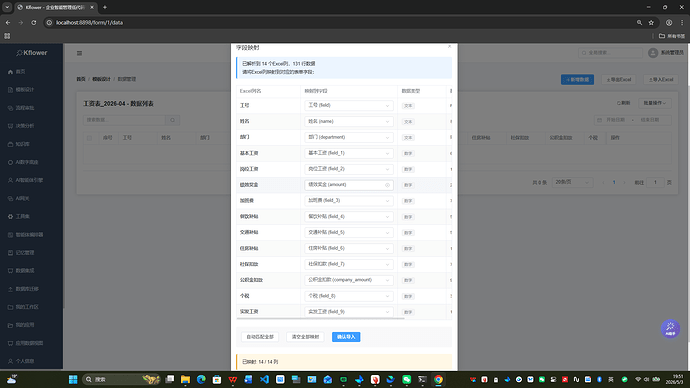Click 首页 in the breadcrumb
The width and height of the screenshot is (690, 388).
81,79
